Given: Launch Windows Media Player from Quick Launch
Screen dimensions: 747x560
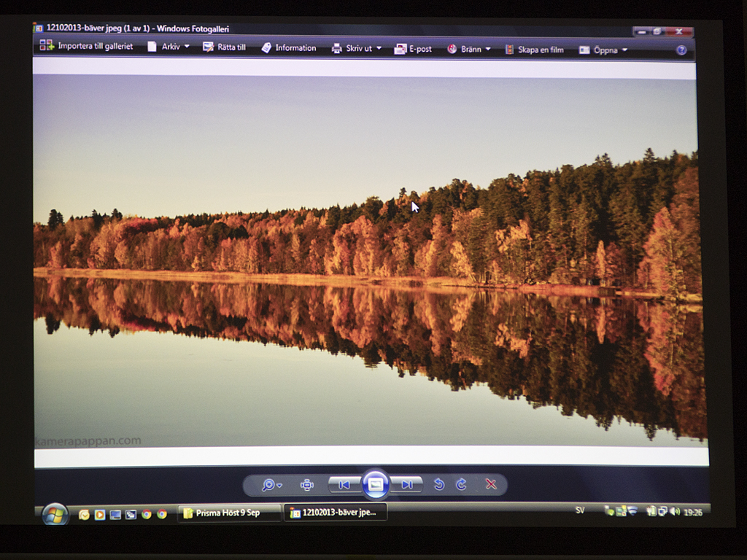Looking at the screenshot, I should (x=99, y=515).
